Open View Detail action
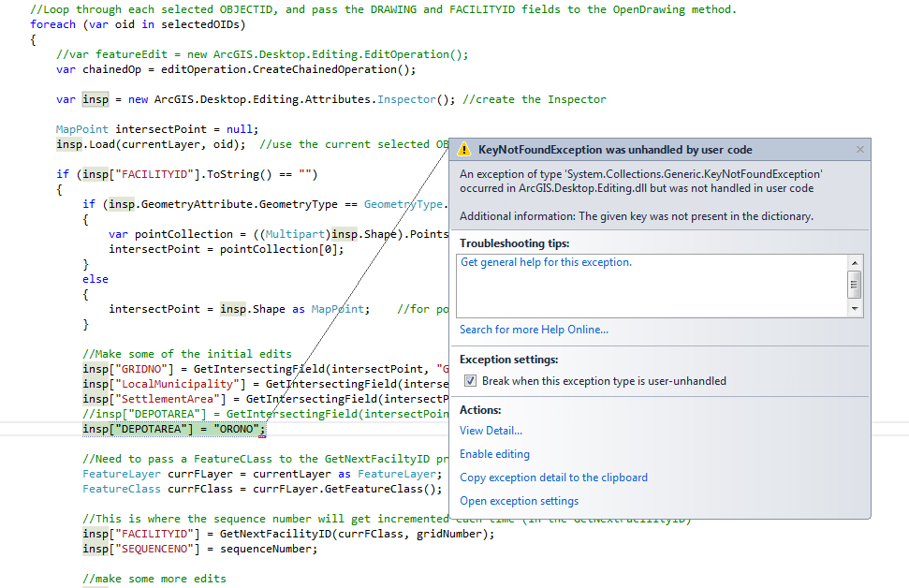Viewport: 909px width, 588px height. [x=491, y=431]
